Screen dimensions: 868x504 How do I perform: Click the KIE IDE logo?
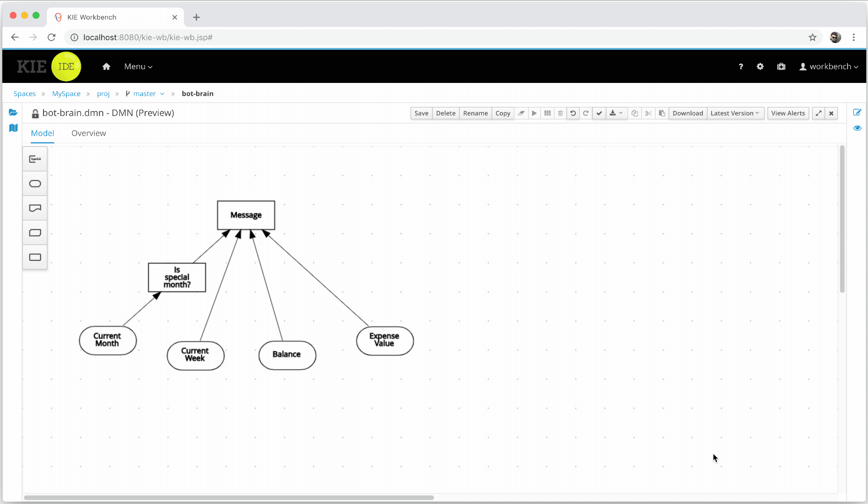point(49,67)
